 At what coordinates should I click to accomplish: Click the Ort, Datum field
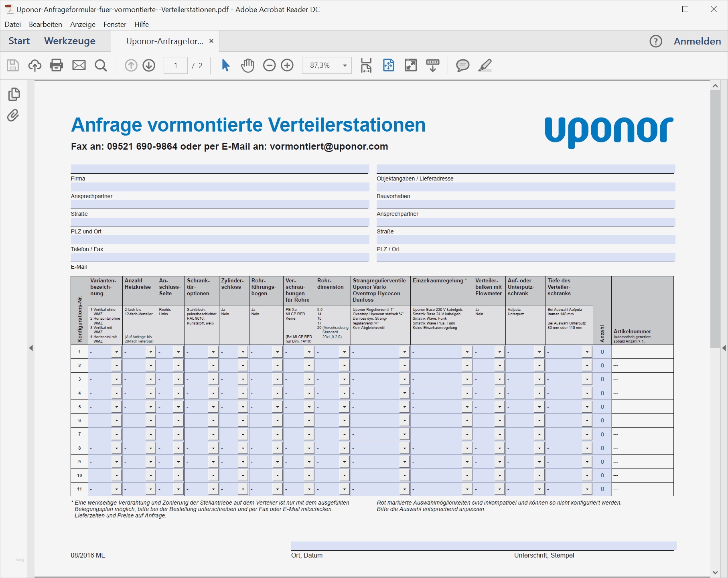coord(390,546)
